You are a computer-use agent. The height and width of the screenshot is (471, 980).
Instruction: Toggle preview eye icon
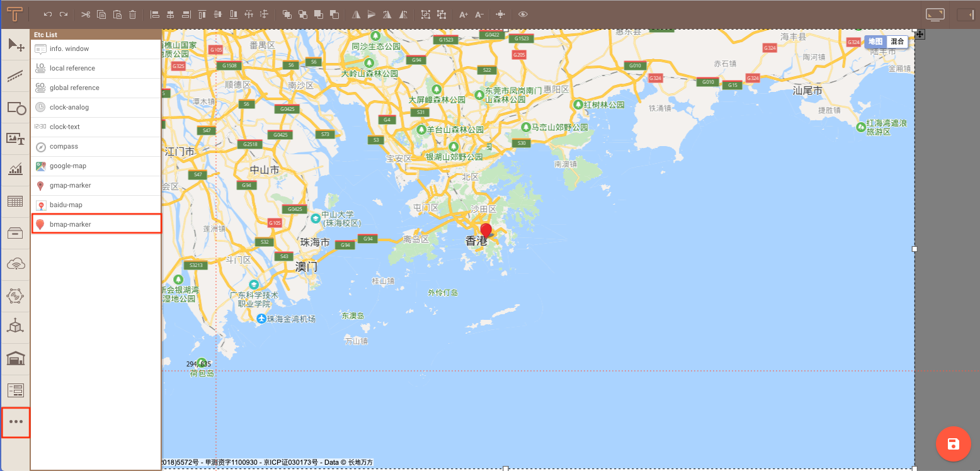click(523, 14)
